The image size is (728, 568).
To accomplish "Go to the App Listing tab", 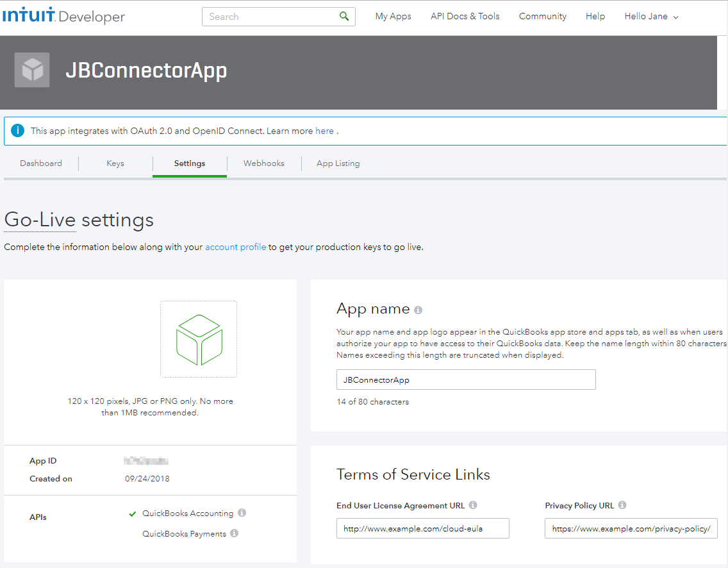I will click(x=338, y=163).
